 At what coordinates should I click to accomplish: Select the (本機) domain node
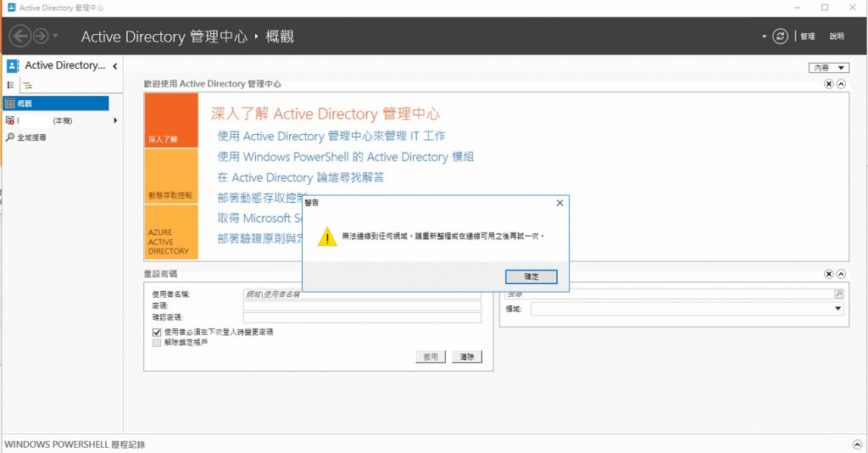point(55,120)
